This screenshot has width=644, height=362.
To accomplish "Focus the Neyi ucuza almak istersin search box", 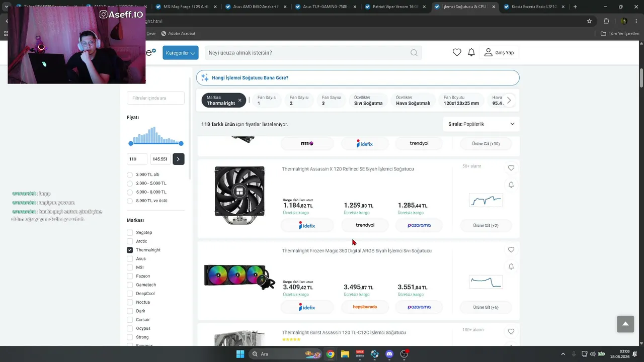I will point(307,53).
